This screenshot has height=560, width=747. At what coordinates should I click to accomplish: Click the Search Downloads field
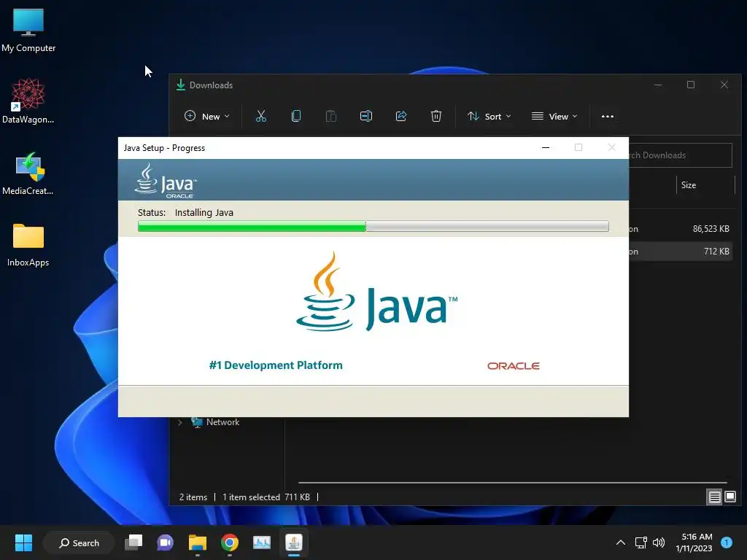coord(681,155)
